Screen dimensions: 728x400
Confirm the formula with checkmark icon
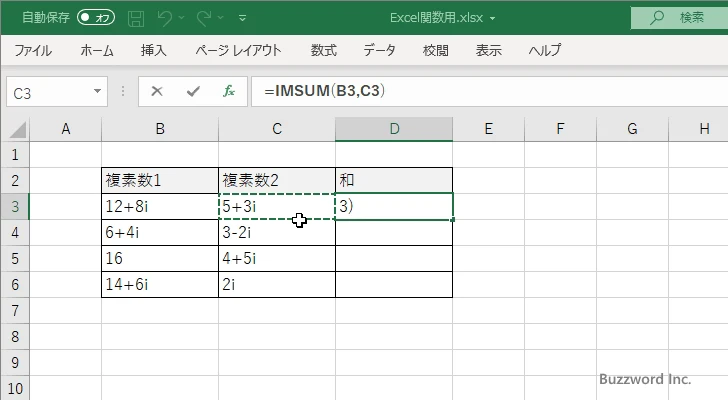[x=193, y=91]
